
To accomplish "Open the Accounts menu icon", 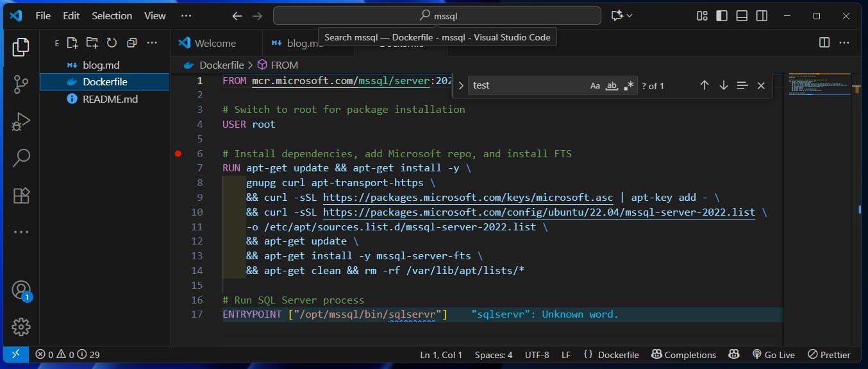I will (x=21, y=290).
